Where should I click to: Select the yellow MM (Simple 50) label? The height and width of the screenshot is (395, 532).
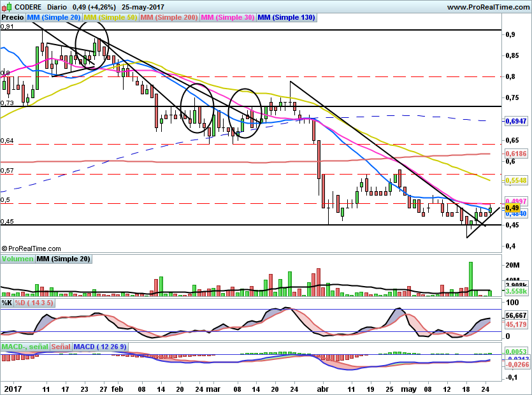(x=110, y=18)
